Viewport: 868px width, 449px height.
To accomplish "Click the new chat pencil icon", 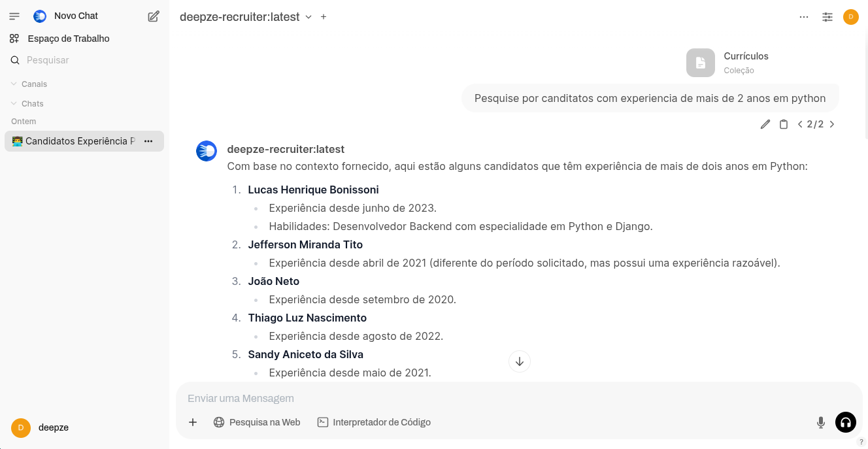I will pos(154,16).
